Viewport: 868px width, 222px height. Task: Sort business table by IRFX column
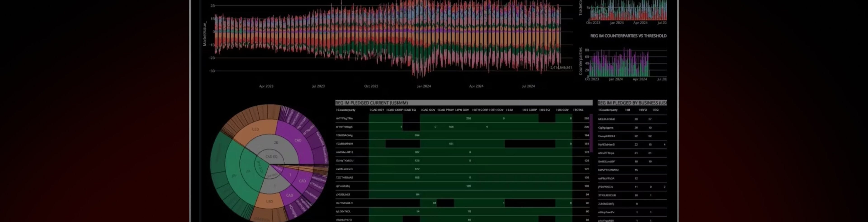[x=643, y=110]
